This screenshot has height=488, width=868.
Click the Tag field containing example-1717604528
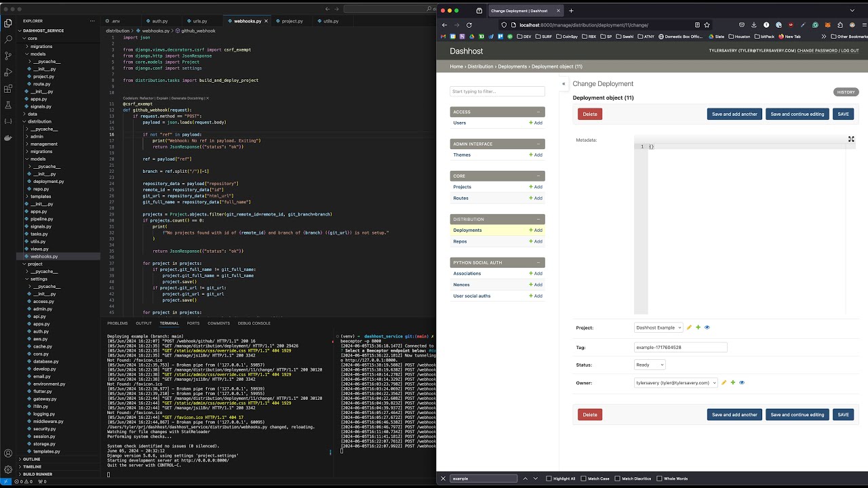coord(680,347)
